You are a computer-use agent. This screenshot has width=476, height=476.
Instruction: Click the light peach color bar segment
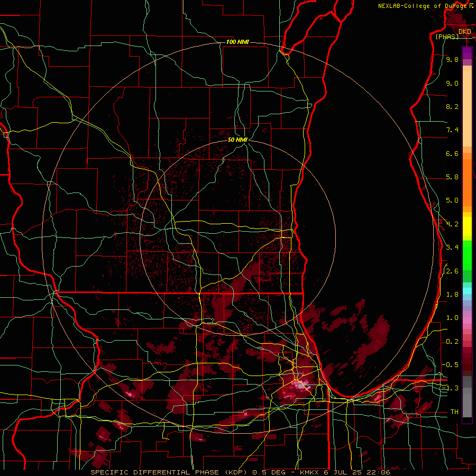tap(467, 108)
